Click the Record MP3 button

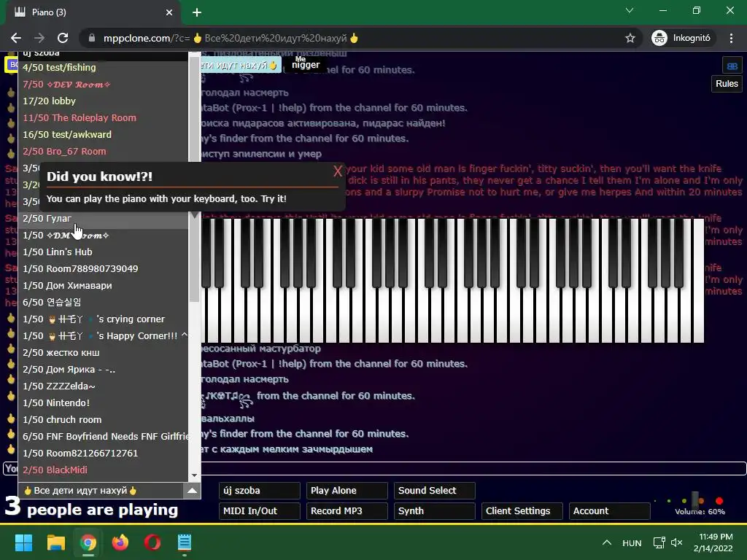tap(347, 511)
